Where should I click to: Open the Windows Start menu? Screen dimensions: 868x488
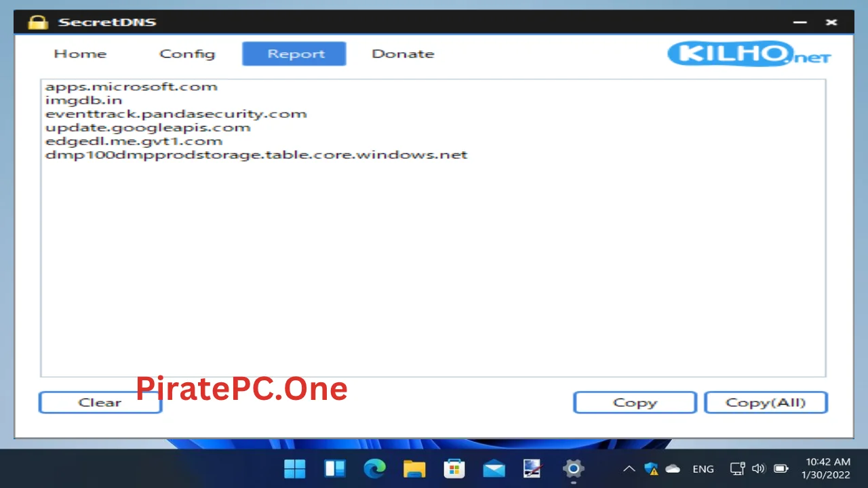(295, 468)
